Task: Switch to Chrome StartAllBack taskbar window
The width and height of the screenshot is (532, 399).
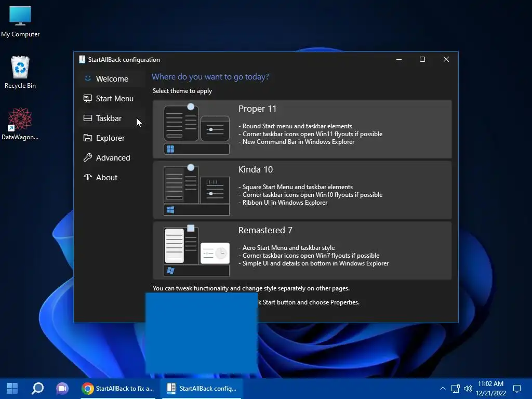Action: (x=118, y=389)
